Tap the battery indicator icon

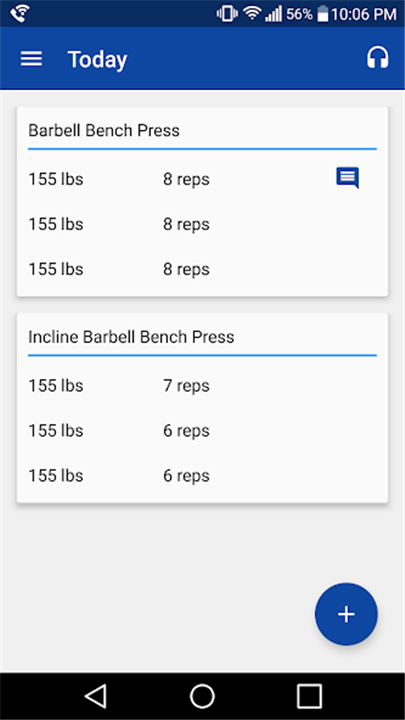coord(323,14)
